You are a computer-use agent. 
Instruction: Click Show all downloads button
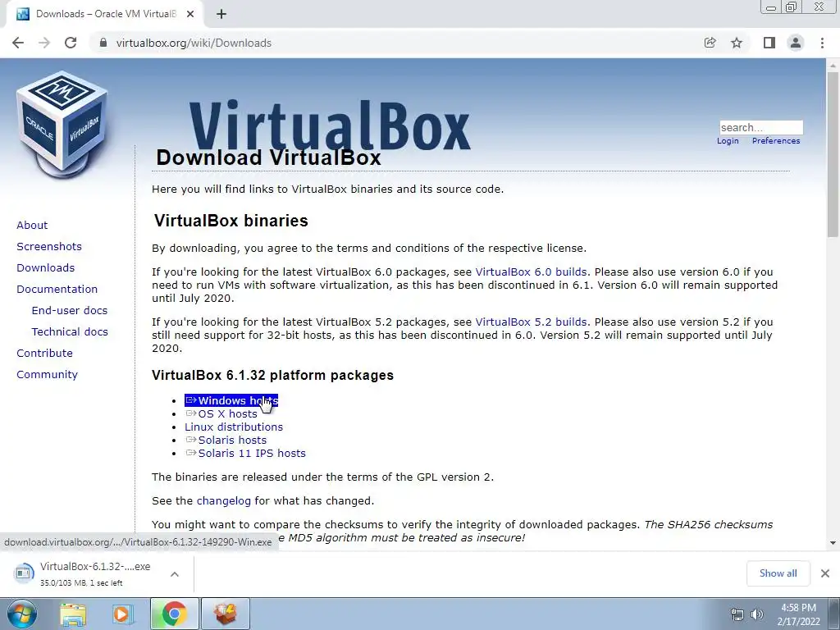coord(778,573)
